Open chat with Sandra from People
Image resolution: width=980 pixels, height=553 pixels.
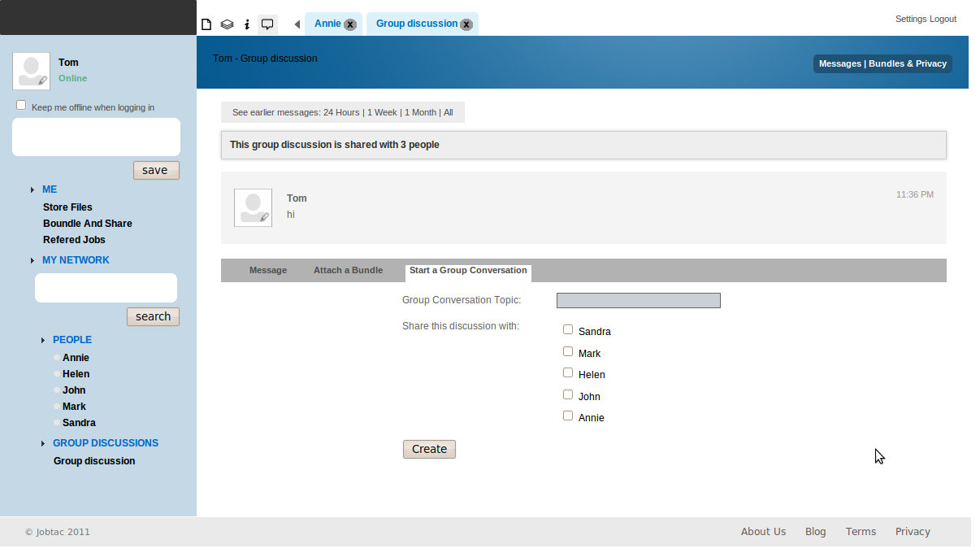(79, 423)
